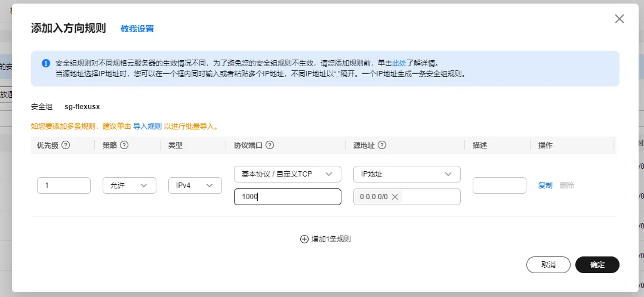Open the 允许 policy dropdown

(129, 185)
